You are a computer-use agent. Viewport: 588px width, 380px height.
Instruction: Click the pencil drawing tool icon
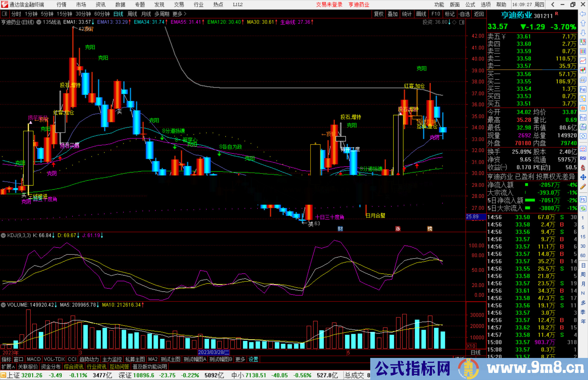(x=583, y=187)
